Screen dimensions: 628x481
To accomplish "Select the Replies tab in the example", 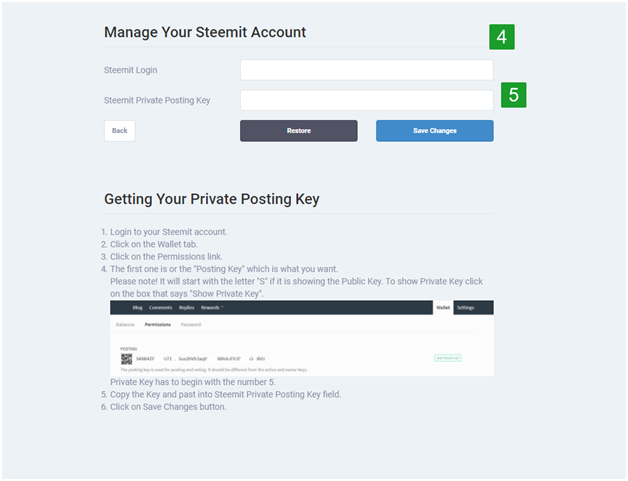I will (x=186, y=308).
